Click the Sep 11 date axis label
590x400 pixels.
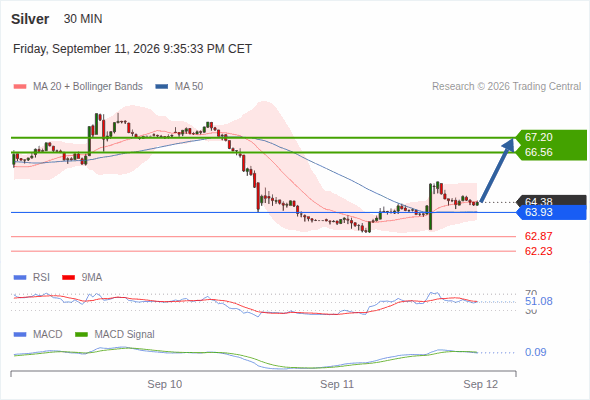[337, 384]
